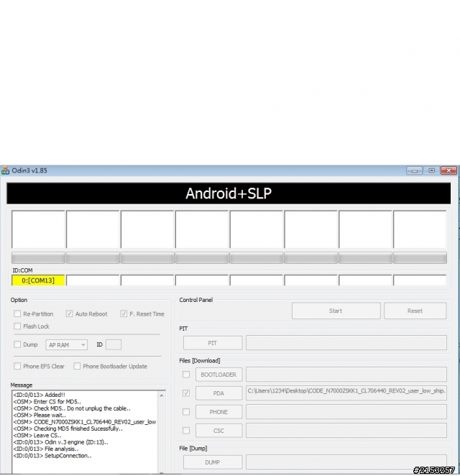
Task: Maximize the Odin3 window
Action: coord(431,170)
